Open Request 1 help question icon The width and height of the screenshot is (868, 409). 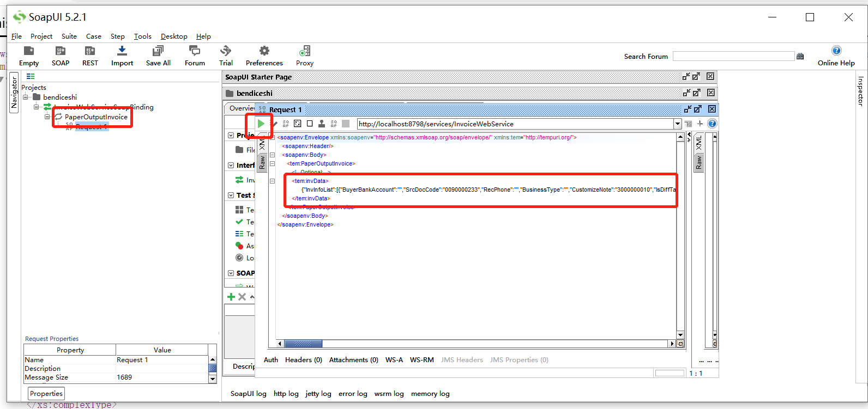point(712,124)
